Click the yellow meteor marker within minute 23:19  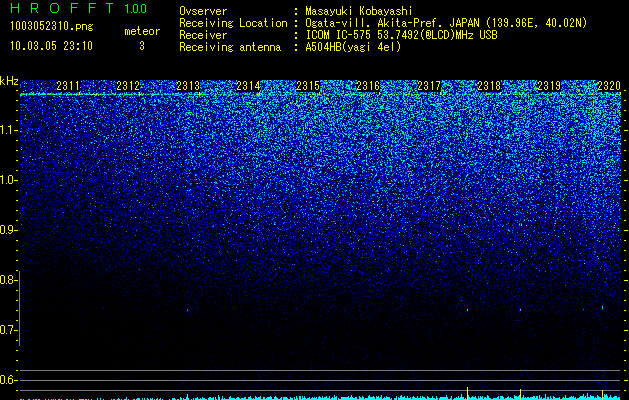click(x=602, y=394)
